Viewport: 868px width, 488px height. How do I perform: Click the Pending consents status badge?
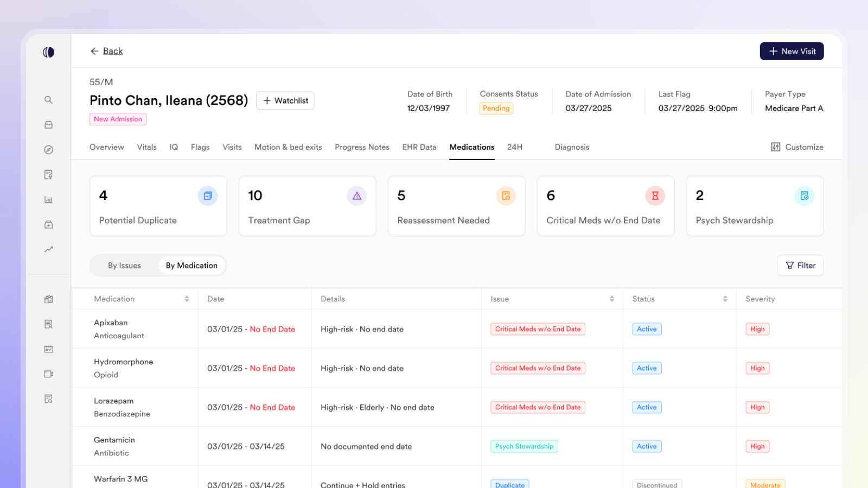(496, 108)
